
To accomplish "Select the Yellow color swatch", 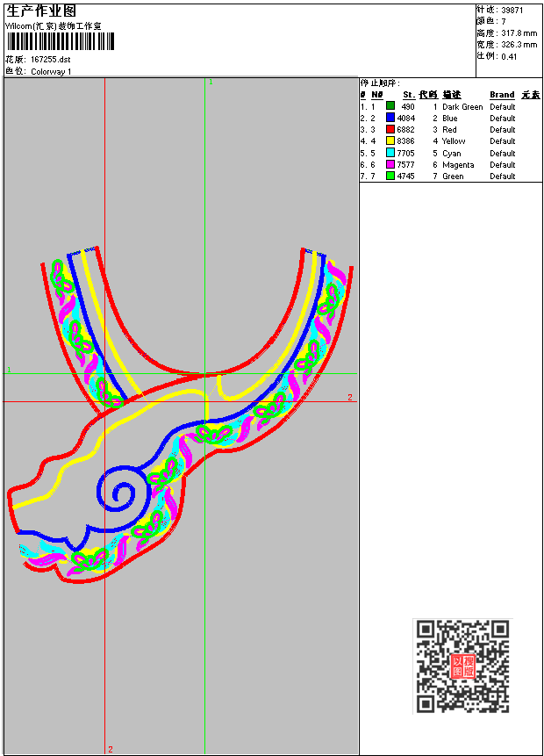I will pos(390,140).
